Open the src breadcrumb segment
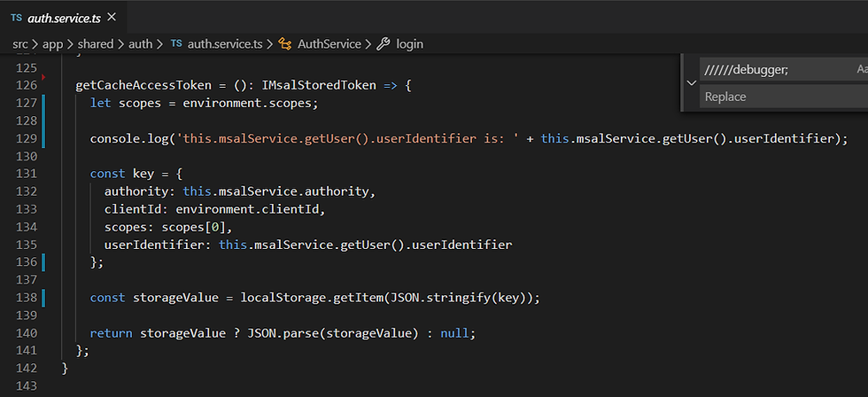Viewport: 868px width, 397px height. coord(19,43)
